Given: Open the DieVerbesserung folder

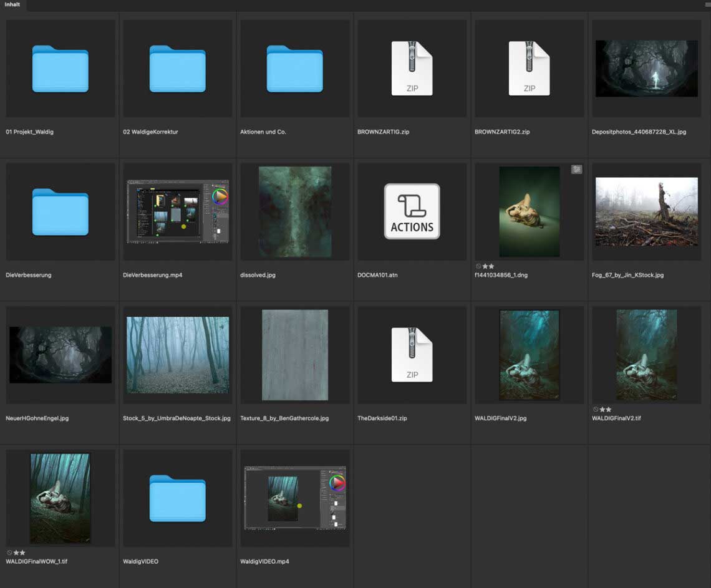Looking at the screenshot, I should tap(60, 212).
